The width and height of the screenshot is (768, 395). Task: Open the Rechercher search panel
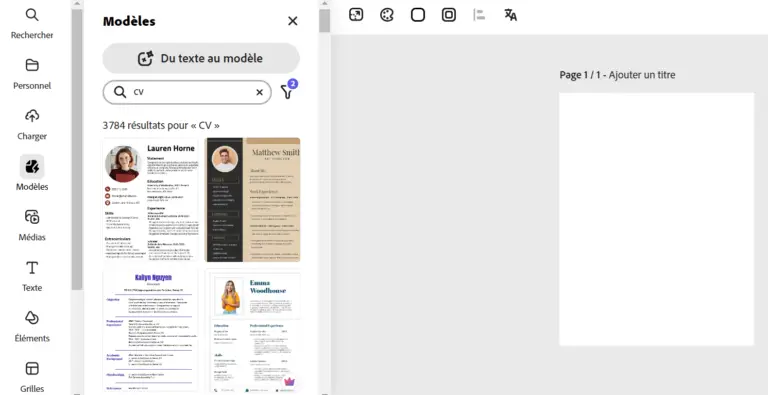tap(32, 23)
